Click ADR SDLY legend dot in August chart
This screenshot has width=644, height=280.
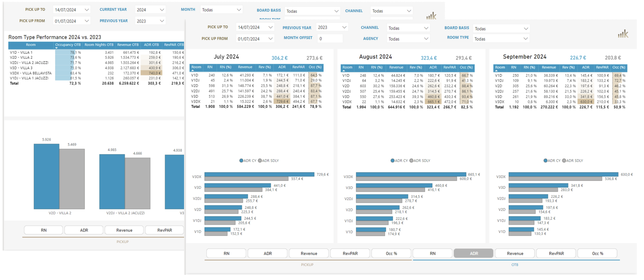411,161
